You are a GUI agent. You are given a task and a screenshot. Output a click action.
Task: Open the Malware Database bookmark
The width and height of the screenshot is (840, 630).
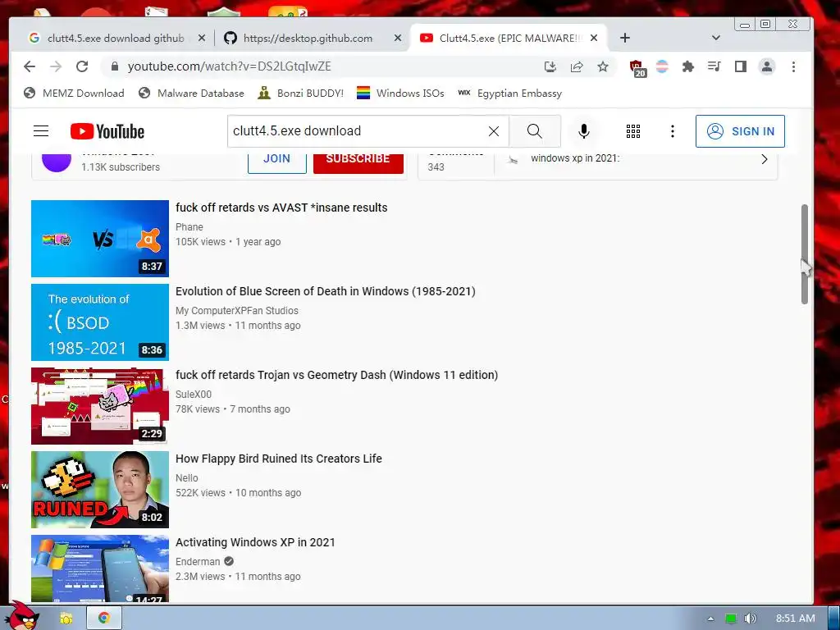tap(190, 94)
